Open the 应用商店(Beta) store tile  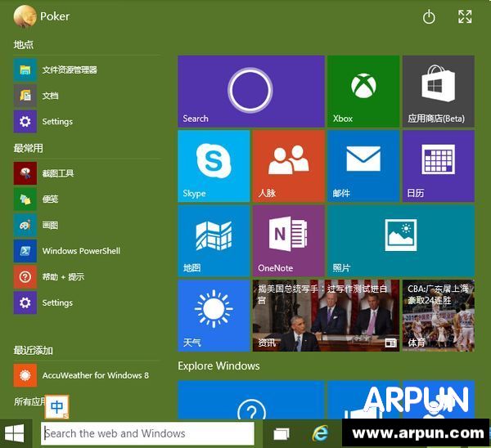tap(439, 92)
